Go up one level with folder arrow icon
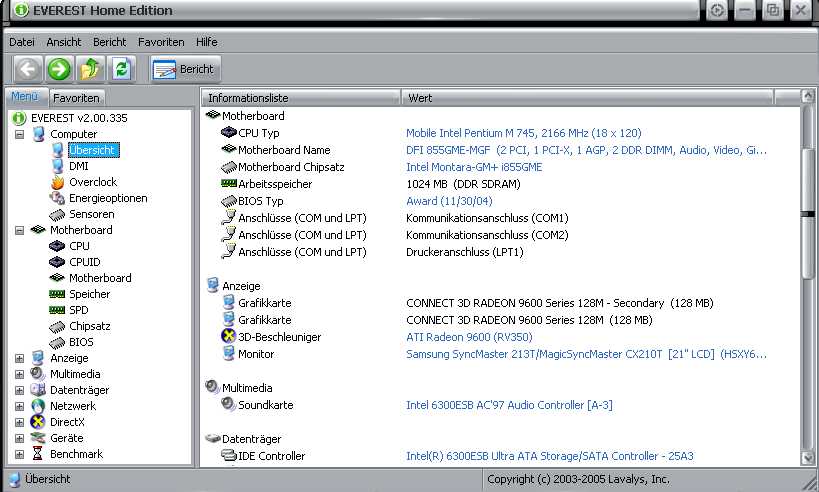Screen dimensions: 819x492 [90, 69]
